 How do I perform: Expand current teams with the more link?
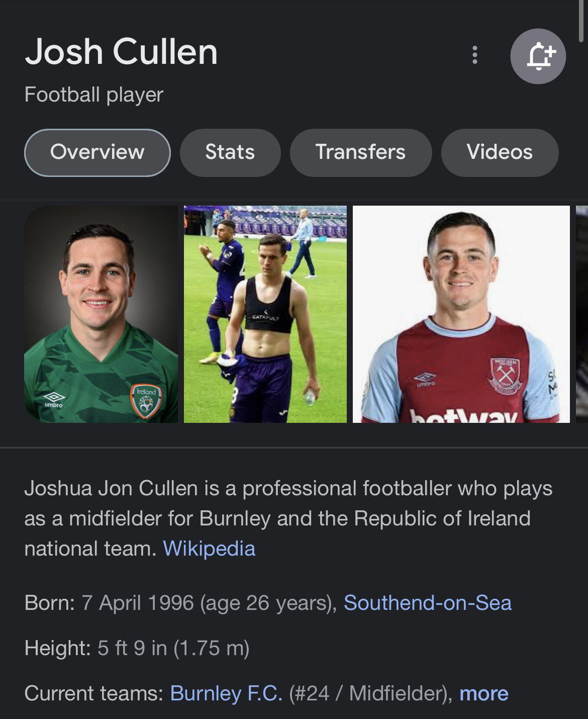click(483, 693)
